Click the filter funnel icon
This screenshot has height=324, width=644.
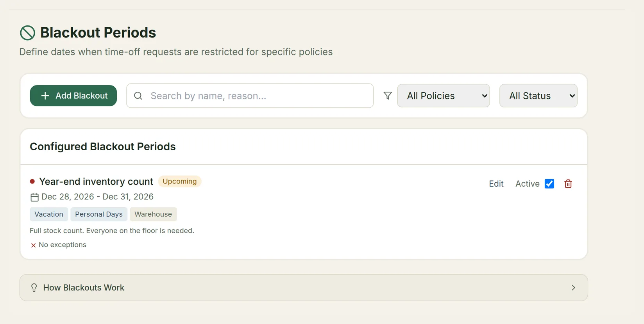coord(388,96)
